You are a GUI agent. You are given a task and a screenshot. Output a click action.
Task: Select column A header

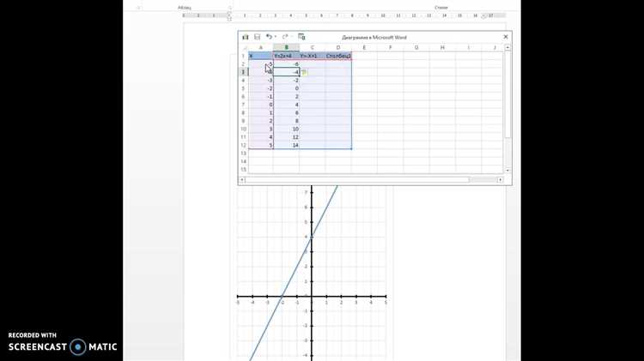tap(260, 47)
